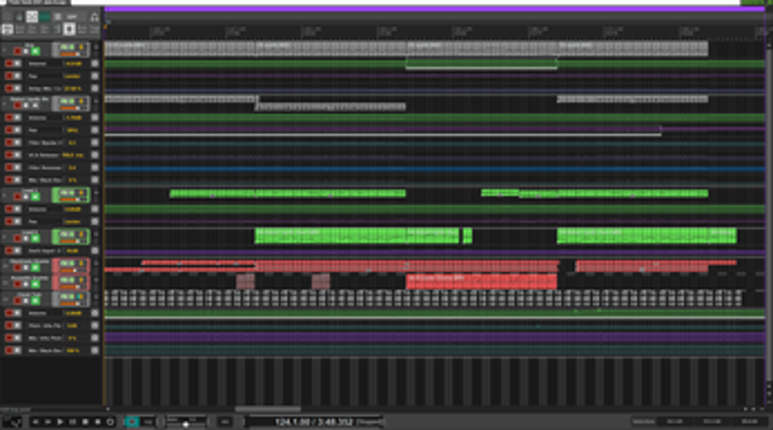The image size is (773, 430).
Task: Open the Volume envelope options under the Lead 1 track
Action: coord(95,209)
